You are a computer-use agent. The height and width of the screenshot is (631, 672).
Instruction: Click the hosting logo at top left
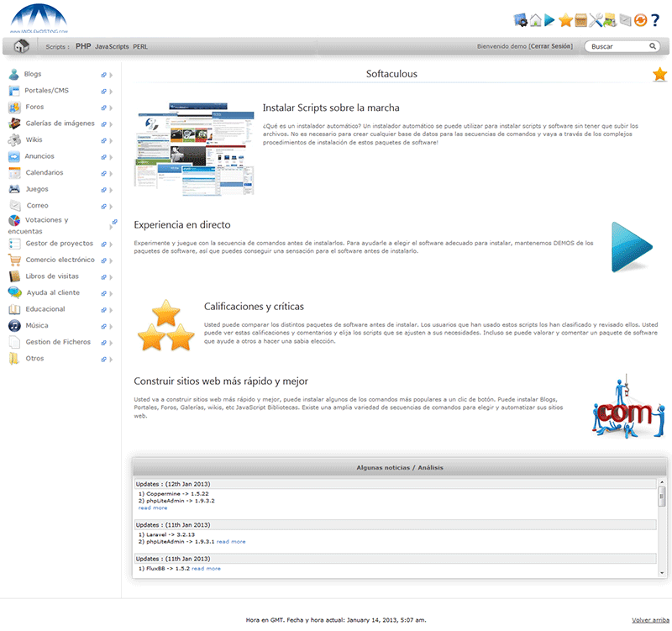[x=39, y=18]
